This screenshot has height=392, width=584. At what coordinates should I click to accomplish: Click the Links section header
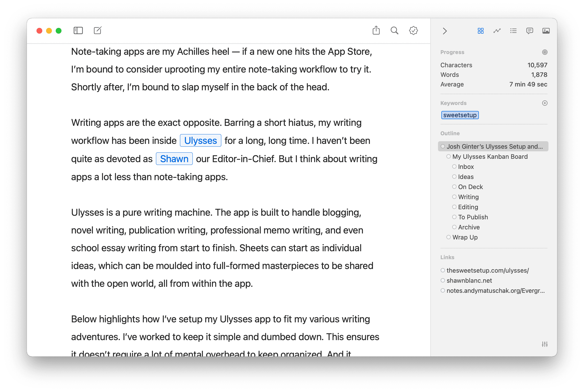click(x=447, y=257)
